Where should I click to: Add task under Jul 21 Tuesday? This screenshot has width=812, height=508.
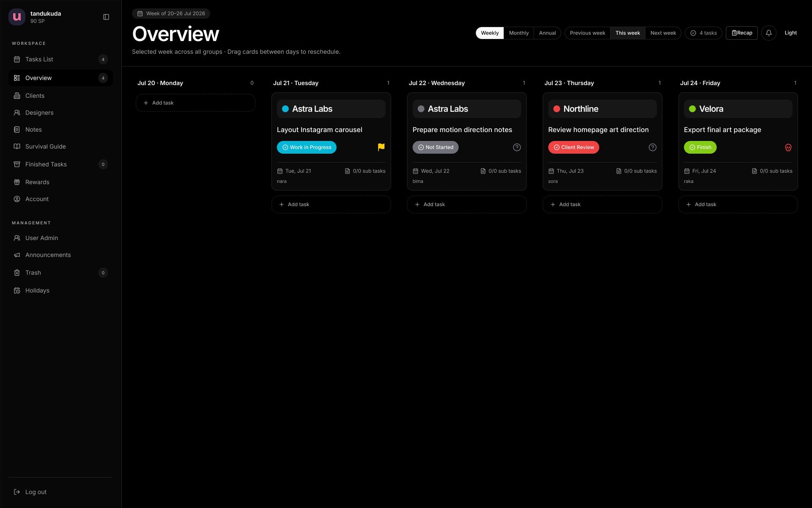pyautogui.click(x=331, y=204)
